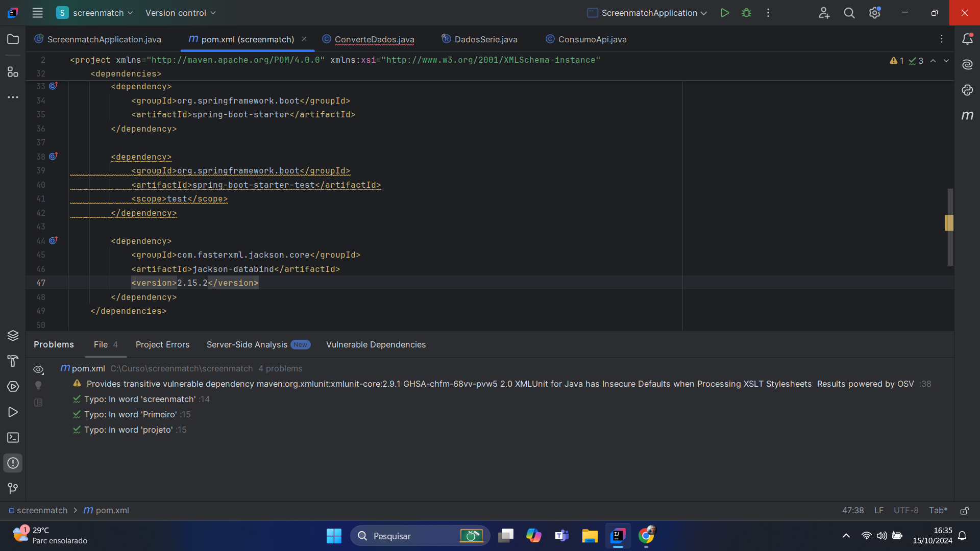The height and width of the screenshot is (551, 980).
Task: Open more run actions menu
Action: pyautogui.click(x=768, y=13)
